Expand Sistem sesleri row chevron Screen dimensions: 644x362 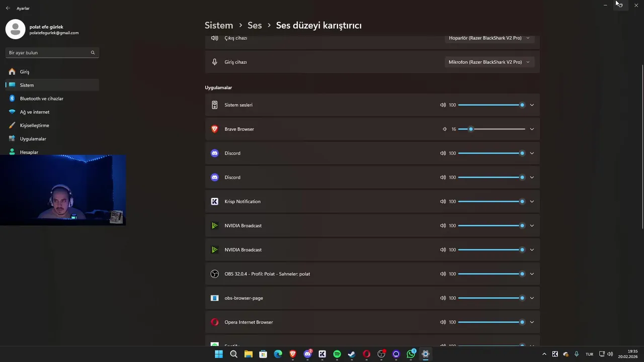[532, 105]
